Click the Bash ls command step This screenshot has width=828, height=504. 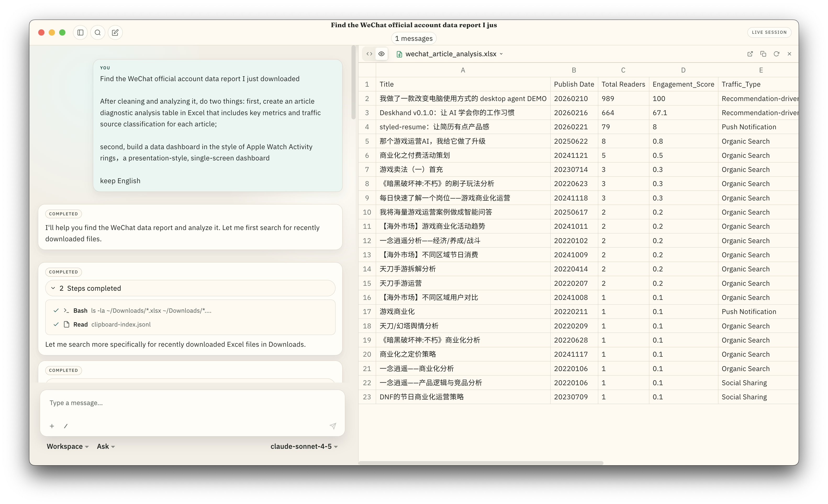coord(142,310)
